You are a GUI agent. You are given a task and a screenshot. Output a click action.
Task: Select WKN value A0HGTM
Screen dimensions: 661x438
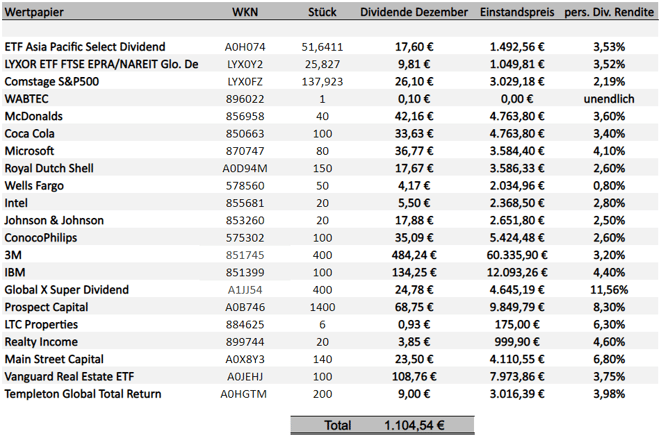(244, 394)
